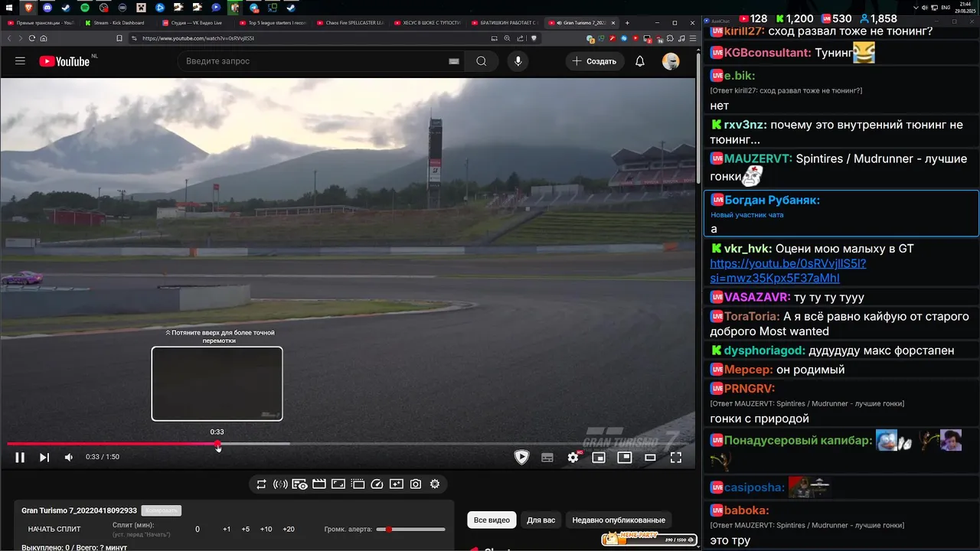Open extension toolbar settings gear
Image resolution: width=980 pixels, height=551 pixels.
[x=435, y=484]
